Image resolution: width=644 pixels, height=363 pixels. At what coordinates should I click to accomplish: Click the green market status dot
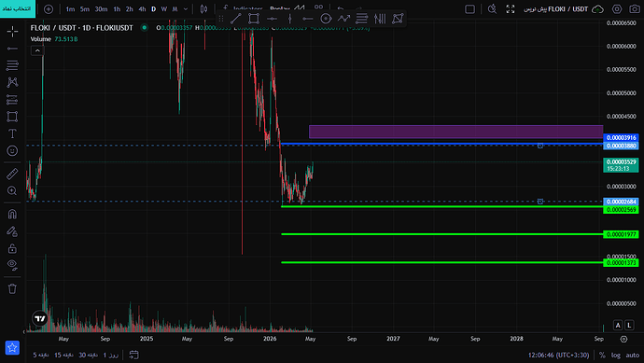click(x=144, y=27)
